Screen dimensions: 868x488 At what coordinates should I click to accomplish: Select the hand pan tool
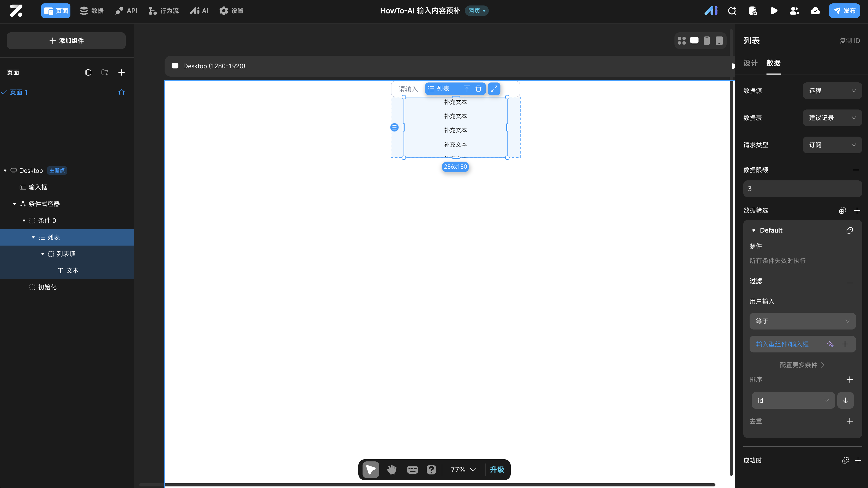pyautogui.click(x=391, y=469)
